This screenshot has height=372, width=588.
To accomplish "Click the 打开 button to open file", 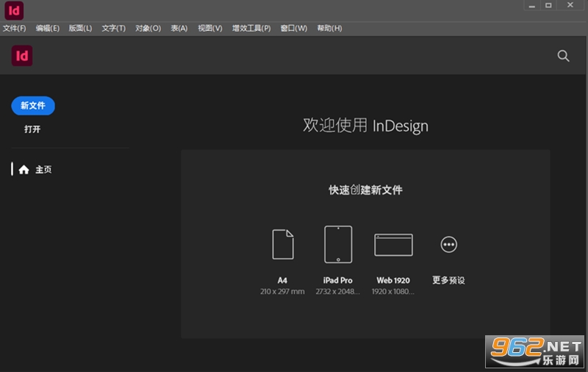I will pyautogui.click(x=32, y=129).
